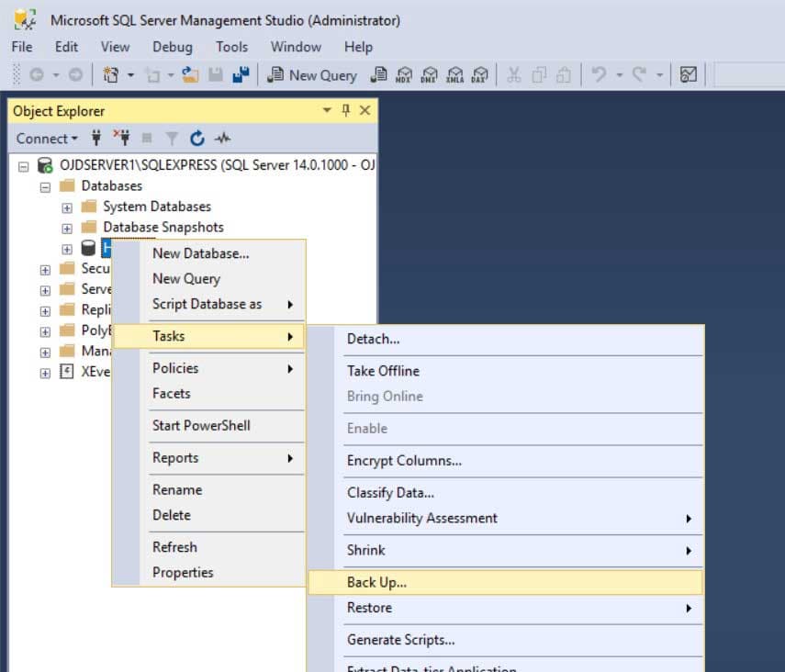785x672 pixels.
Task: Open the Connect dropdown in Object Explorer
Action: click(47, 139)
